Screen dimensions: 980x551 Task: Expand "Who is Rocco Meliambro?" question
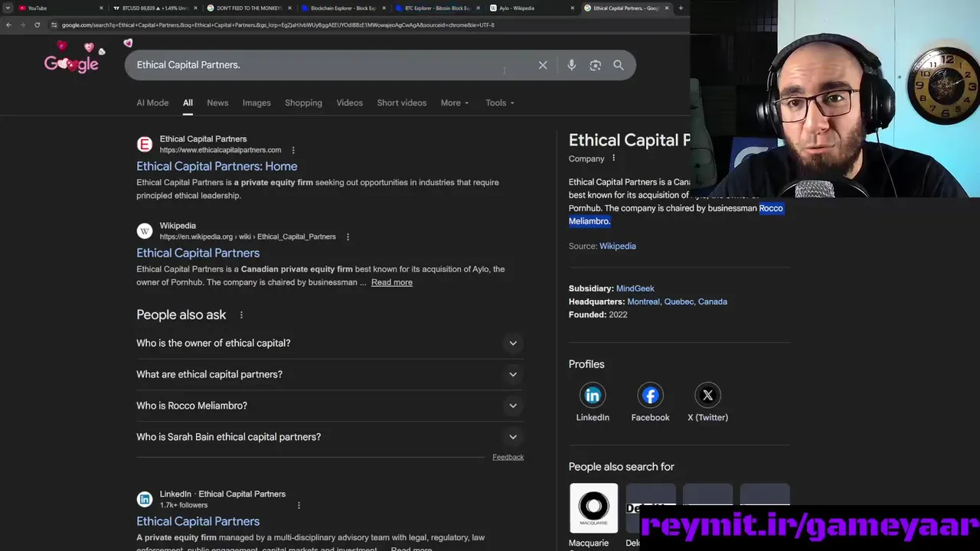tap(330, 406)
